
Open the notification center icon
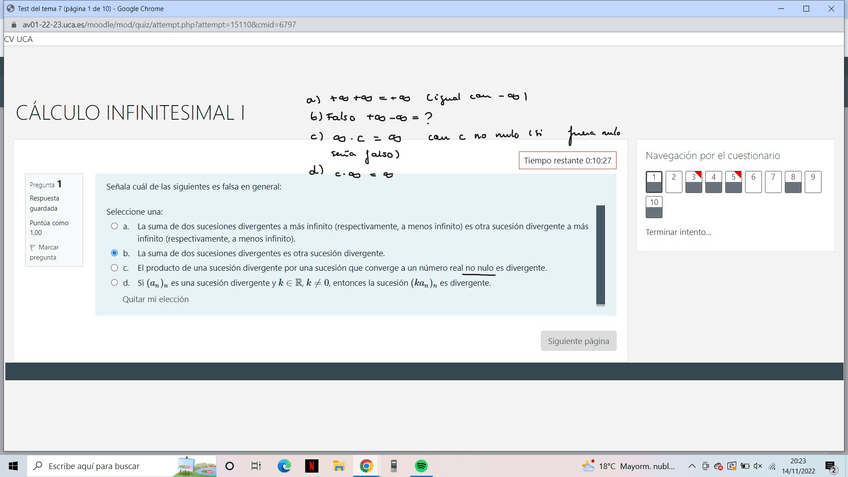click(832, 466)
